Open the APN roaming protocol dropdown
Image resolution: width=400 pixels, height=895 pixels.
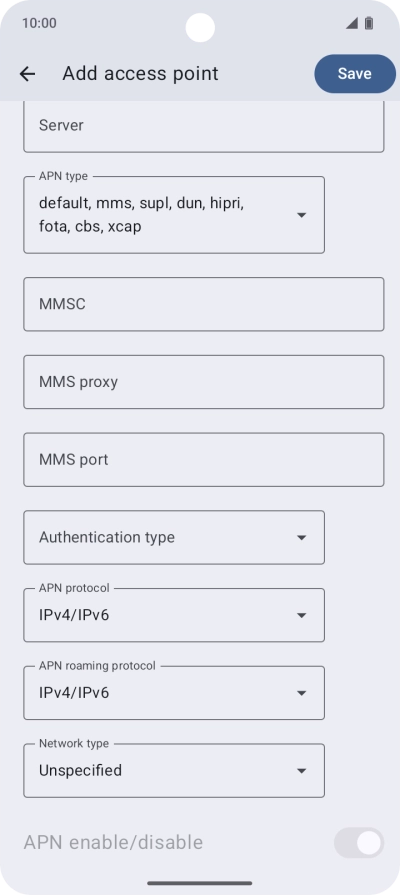click(174, 693)
